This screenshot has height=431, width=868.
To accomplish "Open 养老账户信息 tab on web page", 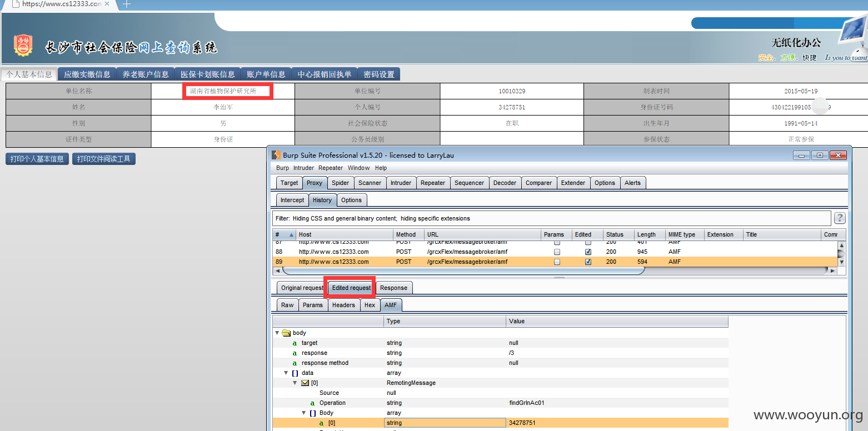I will (146, 74).
